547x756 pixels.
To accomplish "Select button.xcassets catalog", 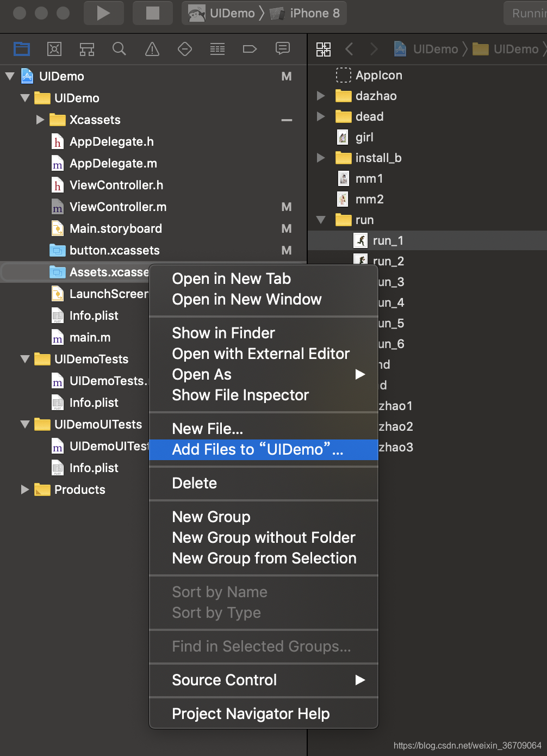I will [115, 250].
